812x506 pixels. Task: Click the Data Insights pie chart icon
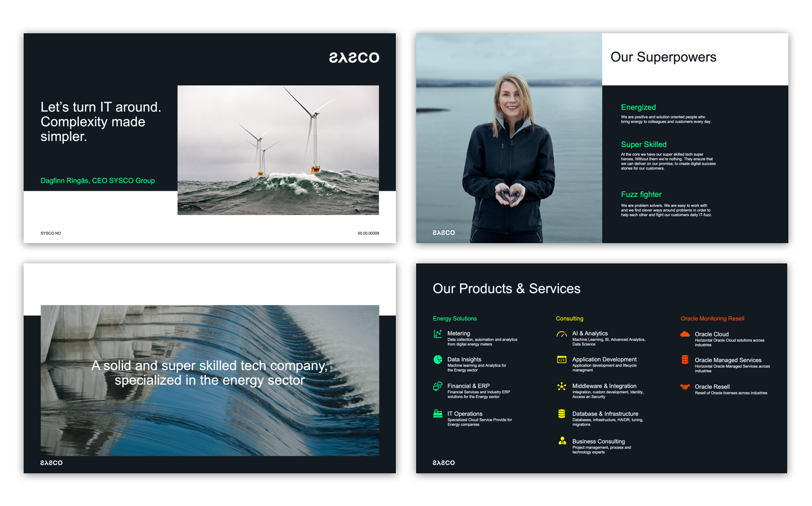(438, 359)
